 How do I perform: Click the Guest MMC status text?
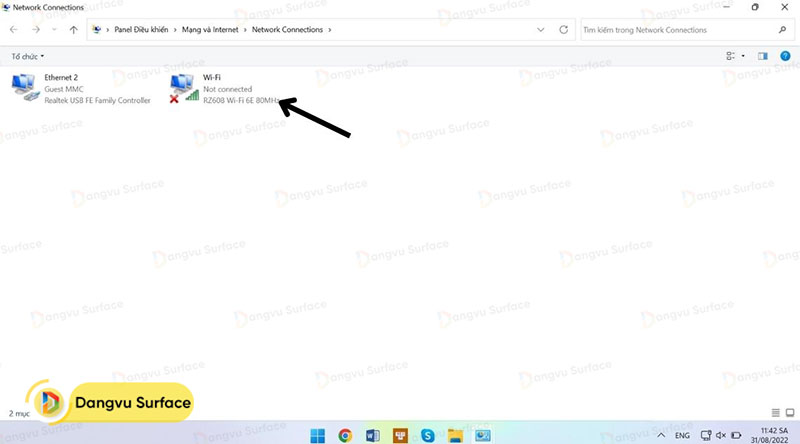point(64,89)
